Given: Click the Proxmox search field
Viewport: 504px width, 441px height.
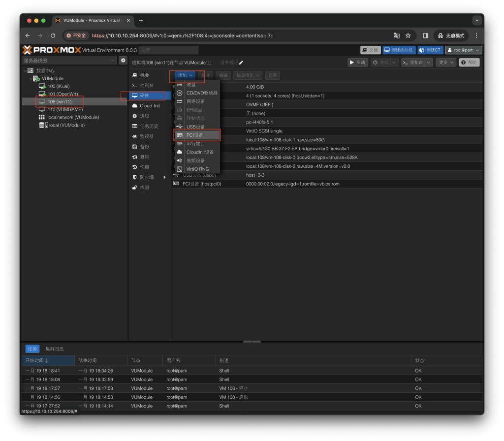Looking at the screenshot, I should (168, 50).
